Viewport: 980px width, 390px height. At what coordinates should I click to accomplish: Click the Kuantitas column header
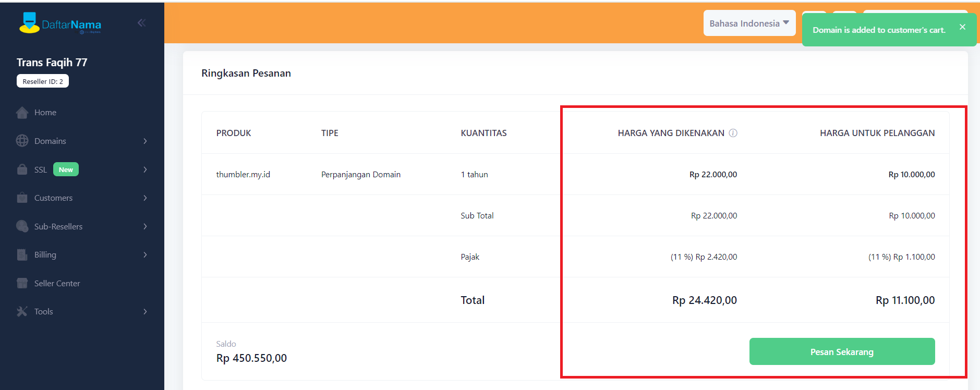[x=483, y=133]
